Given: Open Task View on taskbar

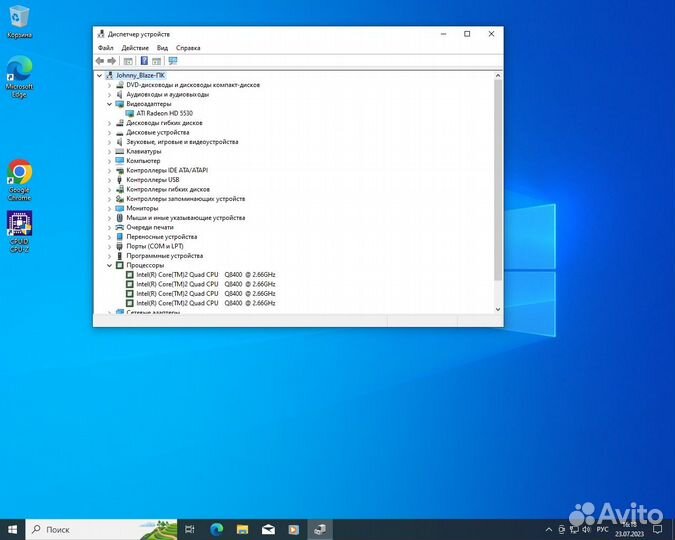Looking at the screenshot, I should (x=189, y=530).
